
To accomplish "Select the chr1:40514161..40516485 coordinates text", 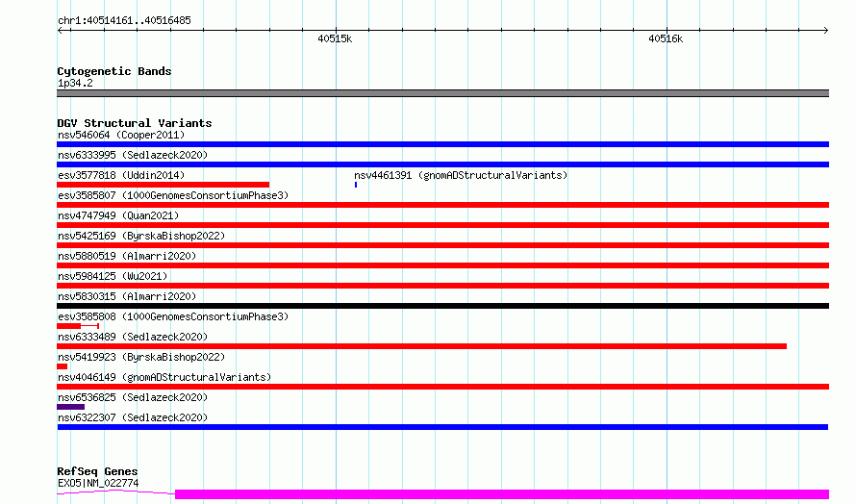I will 124,21.
